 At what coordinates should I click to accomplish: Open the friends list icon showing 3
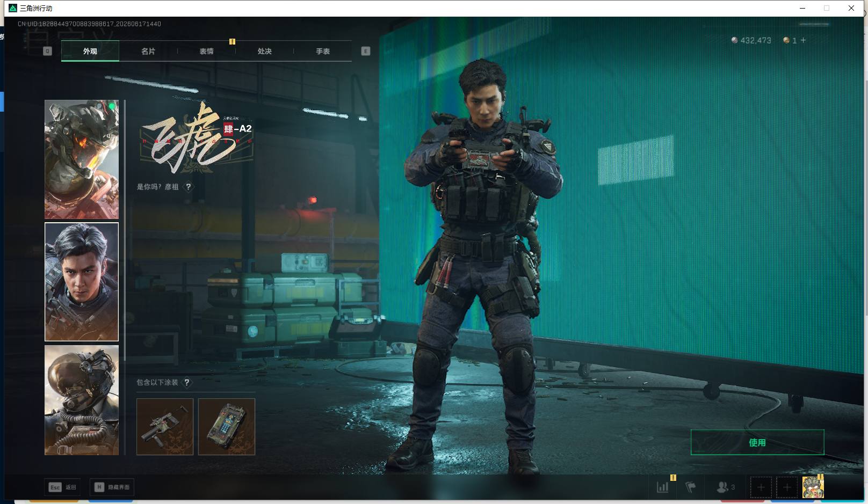[726, 487]
